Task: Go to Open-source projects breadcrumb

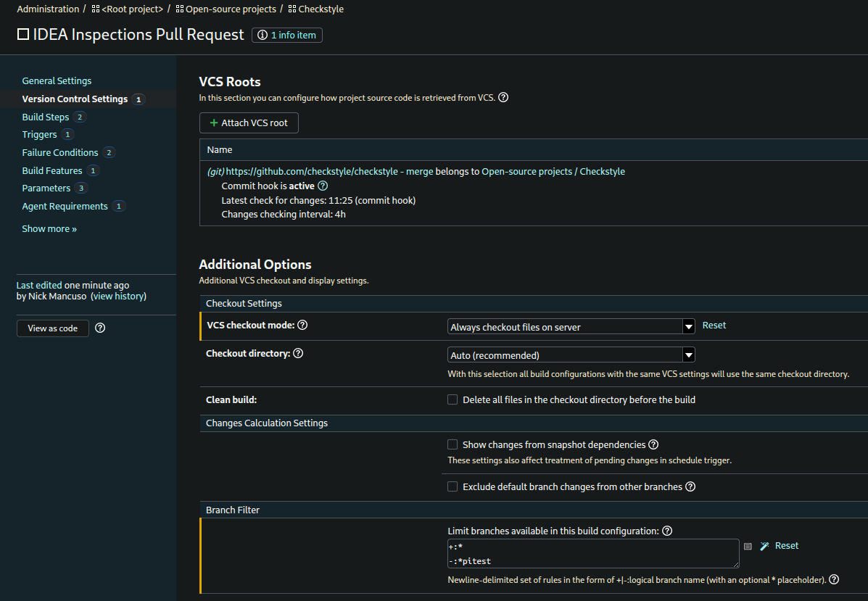Action: pos(231,9)
